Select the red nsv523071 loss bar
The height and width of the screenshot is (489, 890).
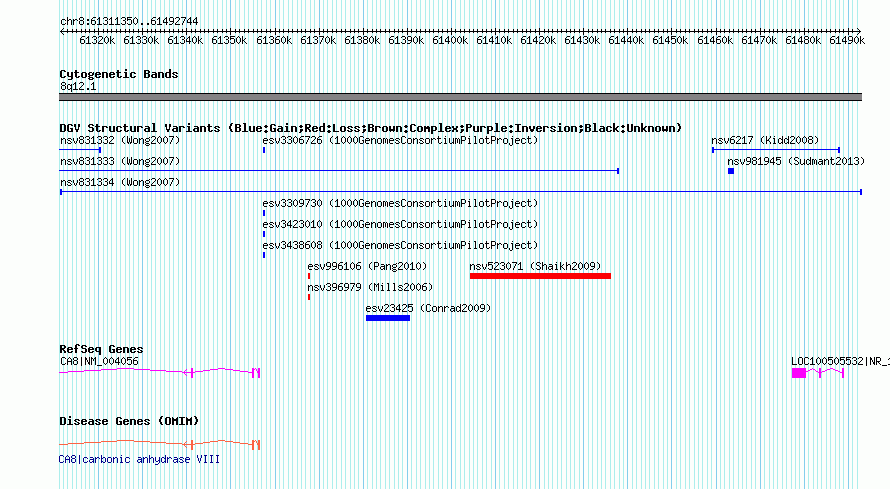click(x=540, y=276)
